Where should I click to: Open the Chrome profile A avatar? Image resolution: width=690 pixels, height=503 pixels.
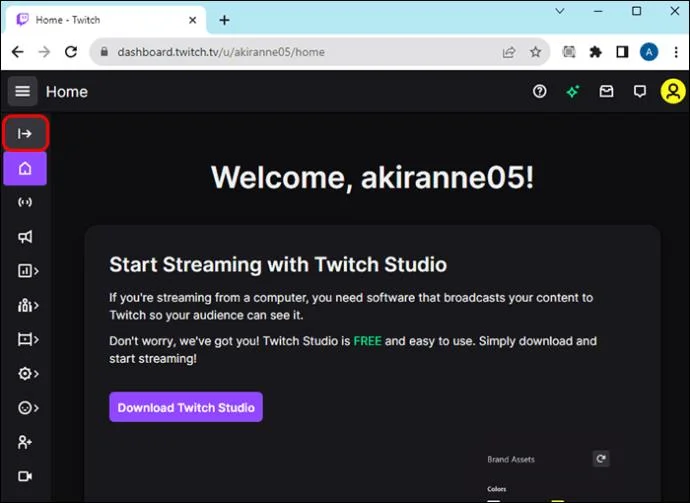[649, 52]
